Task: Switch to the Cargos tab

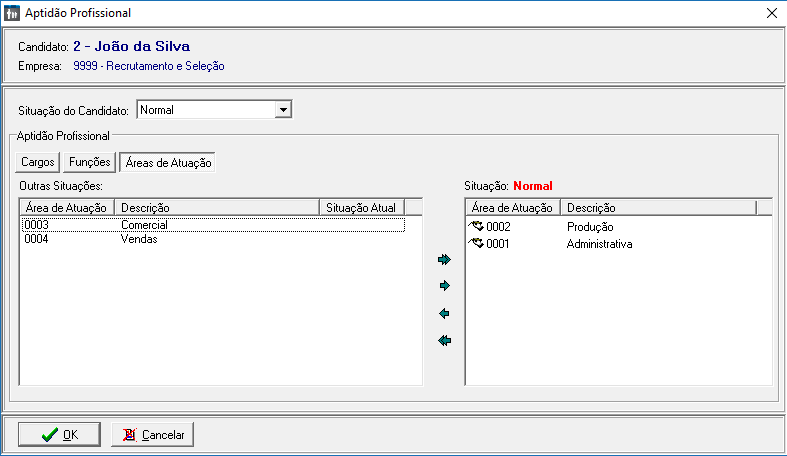Action: [37, 162]
